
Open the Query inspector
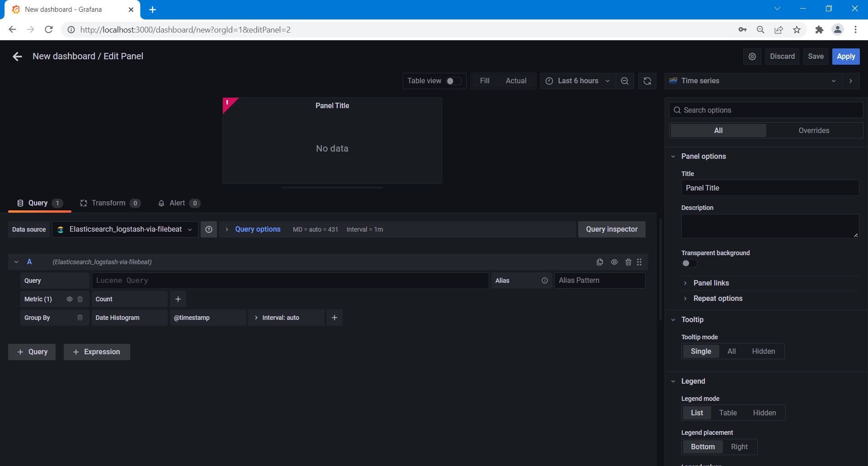click(611, 229)
